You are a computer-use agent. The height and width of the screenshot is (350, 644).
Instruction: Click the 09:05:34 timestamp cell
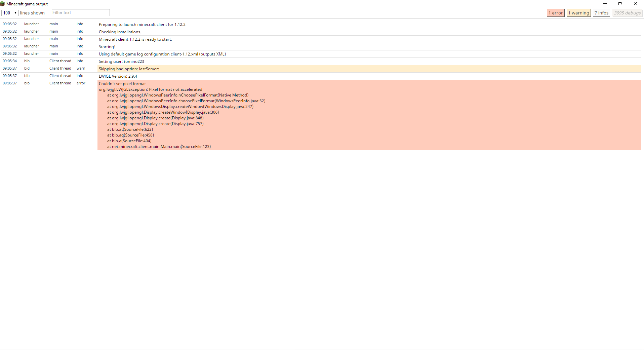coord(10,61)
